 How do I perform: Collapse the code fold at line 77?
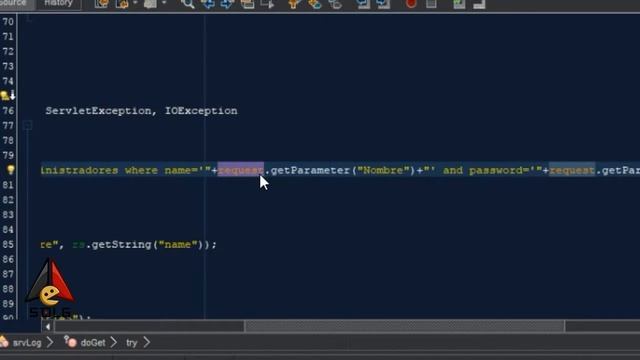point(27,125)
